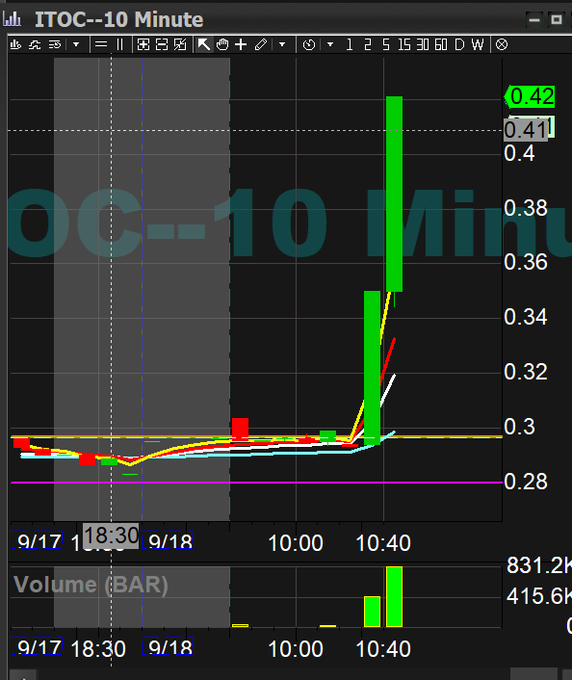Click the chart type icon in the toolbar
Viewport: 572px width, 680px height.
(16, 44)
